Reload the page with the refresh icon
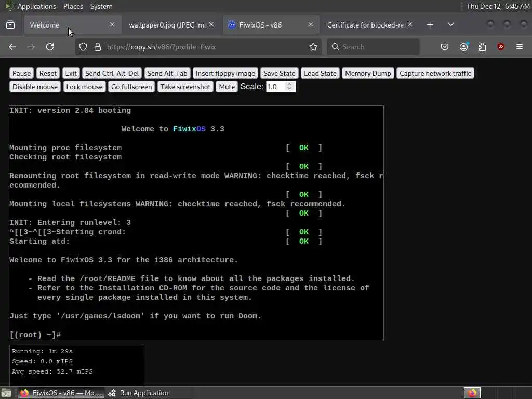 click(50, 47)
